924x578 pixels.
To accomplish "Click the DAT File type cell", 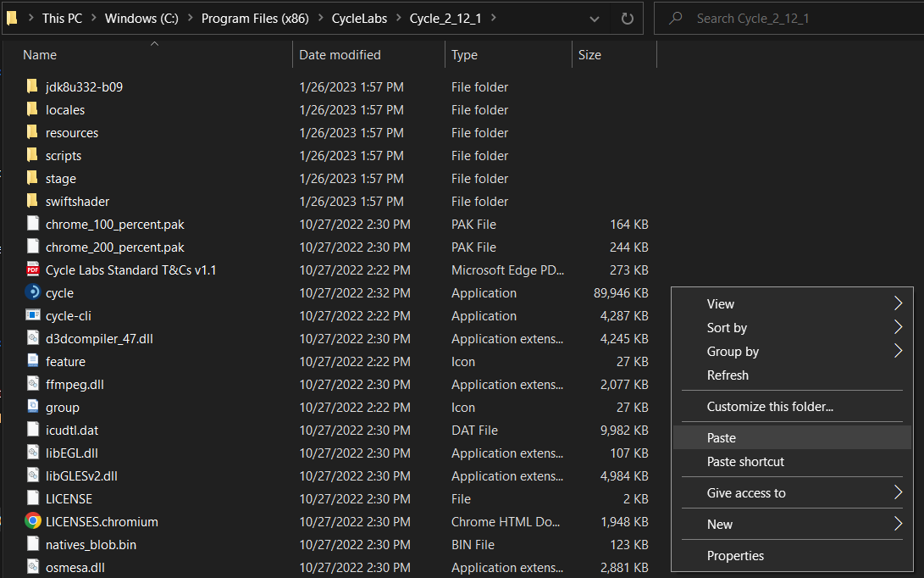I will [x=474, y=431].
